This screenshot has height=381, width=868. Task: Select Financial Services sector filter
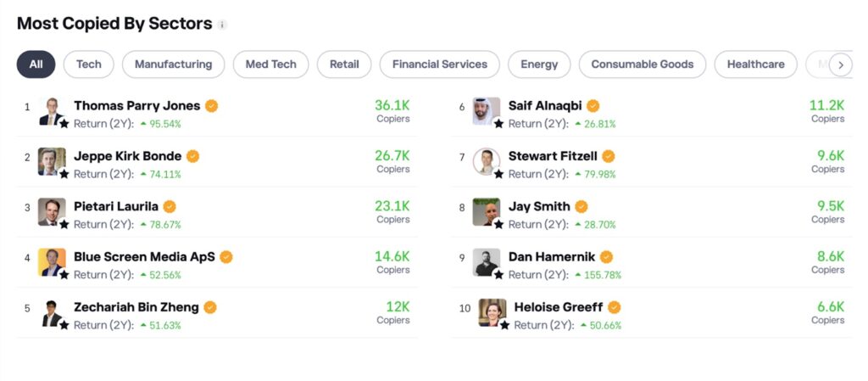coord(439,64)
